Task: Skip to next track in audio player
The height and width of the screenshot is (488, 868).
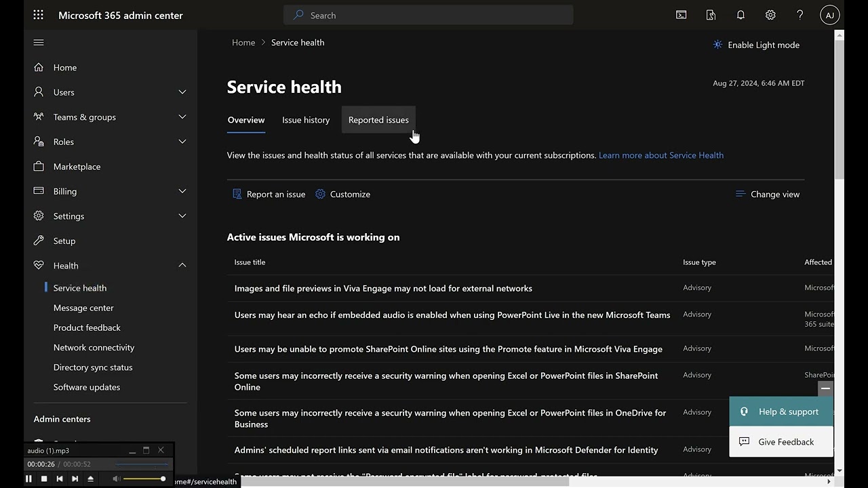Action: point(75,479)
